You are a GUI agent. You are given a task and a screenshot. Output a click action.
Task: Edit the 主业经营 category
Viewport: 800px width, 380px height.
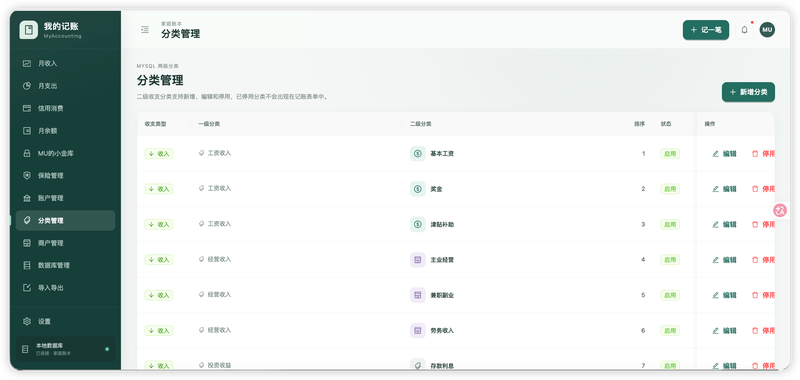724,260
